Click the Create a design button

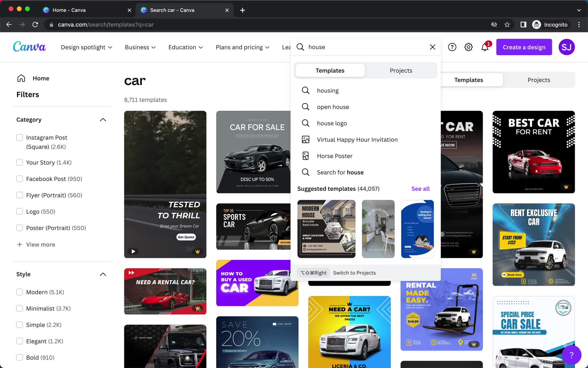[x=524, y=47]
